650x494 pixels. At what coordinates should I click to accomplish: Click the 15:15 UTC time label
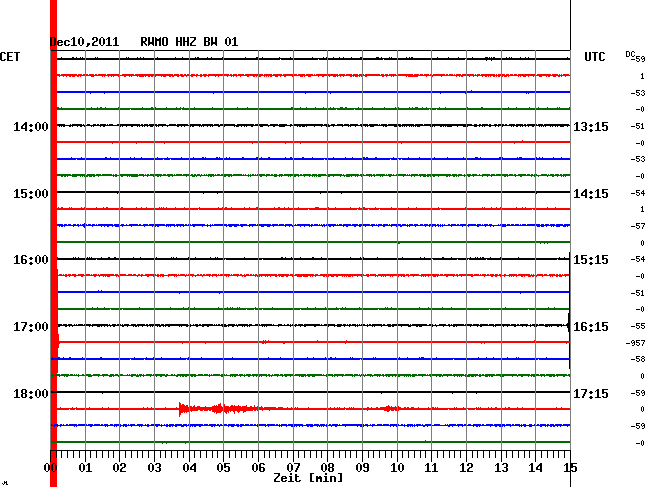pyautogui.click(x=591, y=260)
